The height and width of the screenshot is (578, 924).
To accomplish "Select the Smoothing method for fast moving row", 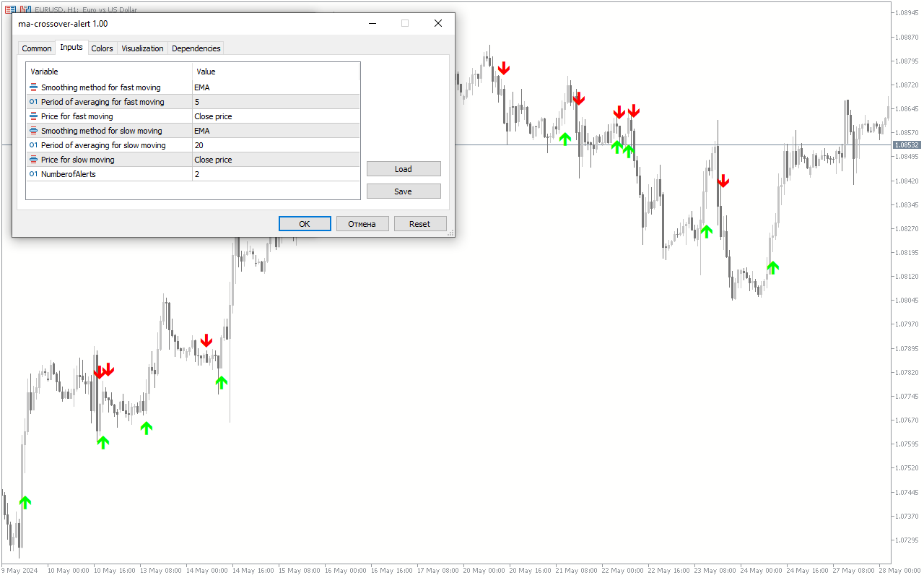I will 193,87.
